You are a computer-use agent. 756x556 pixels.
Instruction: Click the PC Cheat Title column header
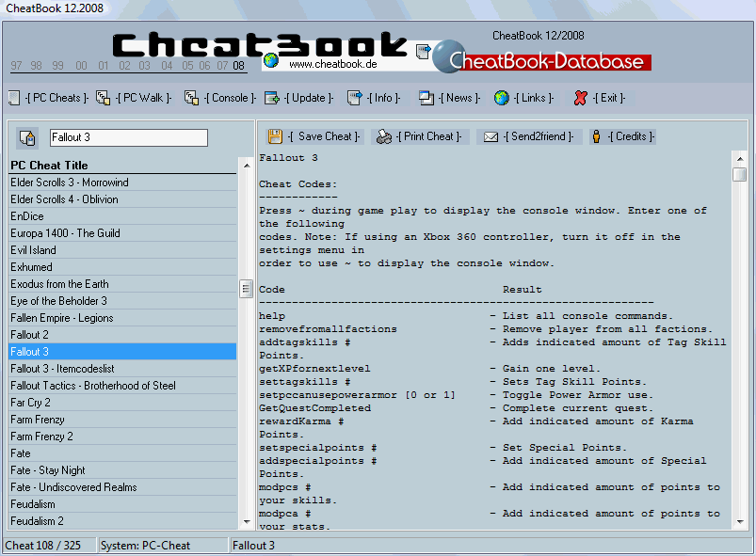tap(123, 166)
